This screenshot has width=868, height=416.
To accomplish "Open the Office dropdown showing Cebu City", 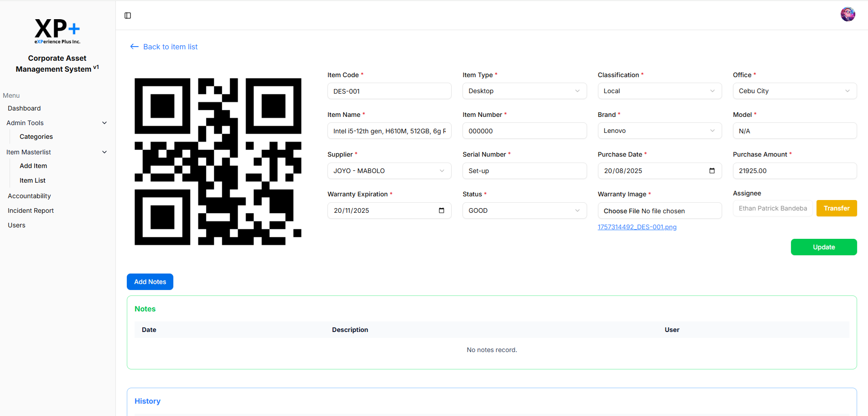I will click(794, 91).
